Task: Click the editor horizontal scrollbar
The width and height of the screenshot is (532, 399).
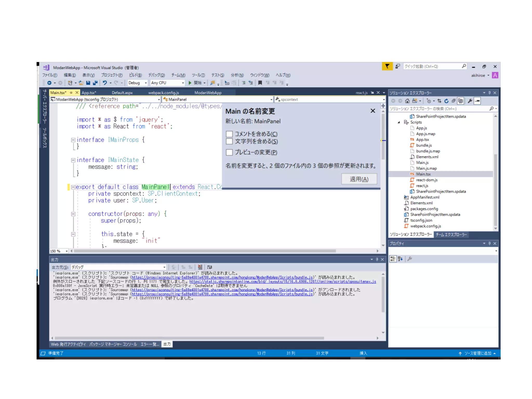Action: (205, 251)
